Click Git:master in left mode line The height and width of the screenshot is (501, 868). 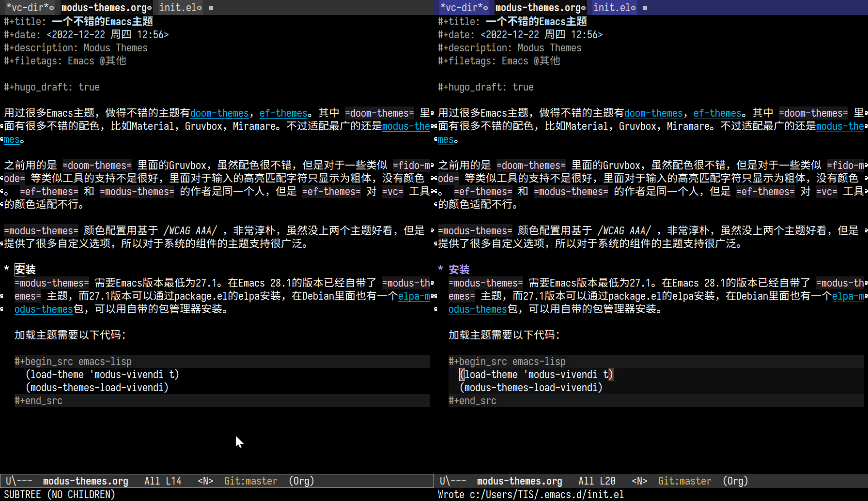pos(250,481)
